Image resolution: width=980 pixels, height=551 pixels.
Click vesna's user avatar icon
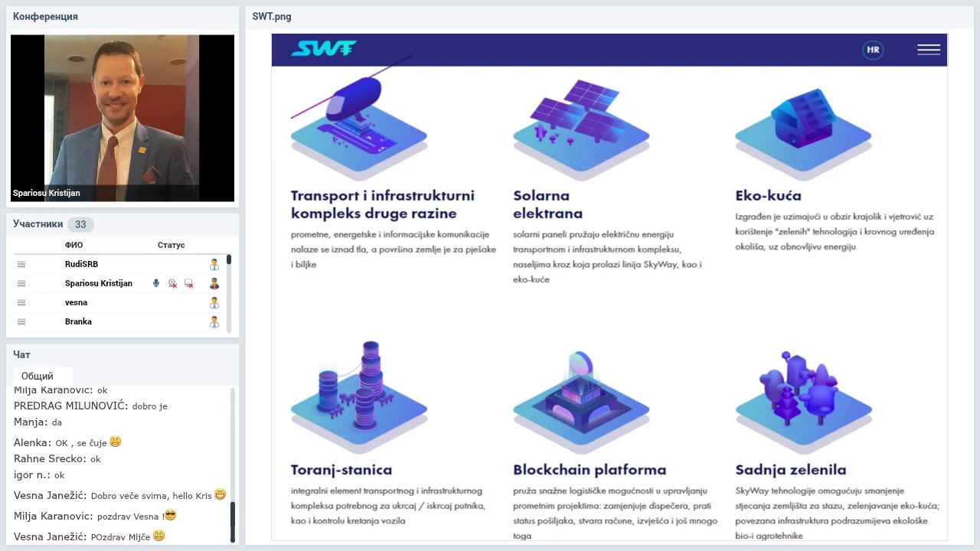214,302
